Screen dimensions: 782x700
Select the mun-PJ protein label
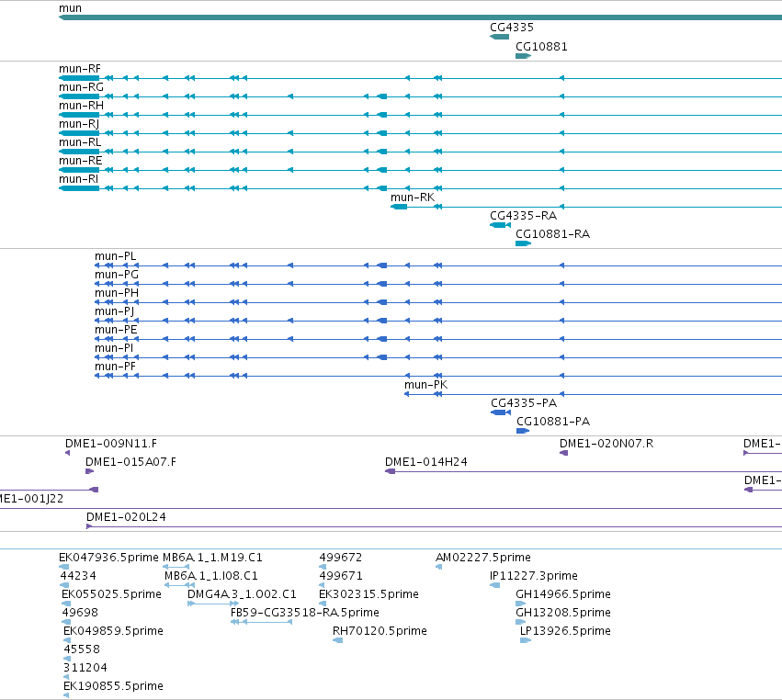coord(115,311)
